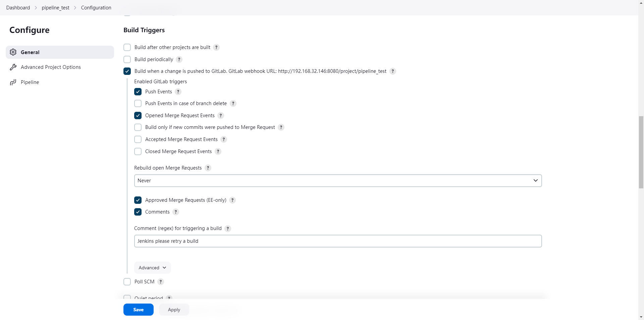The width and height of the screenshot is (644, 320).
Task: Go to Advanced Project Options section
Action: [51, 67]
